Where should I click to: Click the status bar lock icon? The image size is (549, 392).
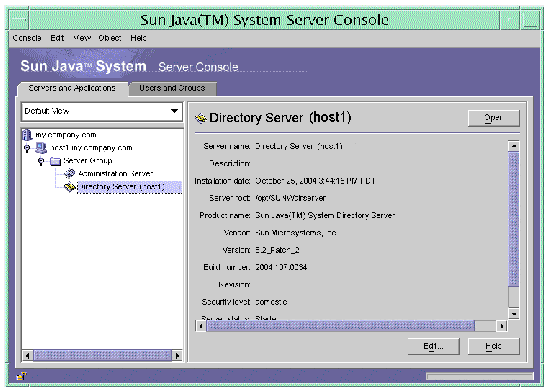tap(22, 376)
